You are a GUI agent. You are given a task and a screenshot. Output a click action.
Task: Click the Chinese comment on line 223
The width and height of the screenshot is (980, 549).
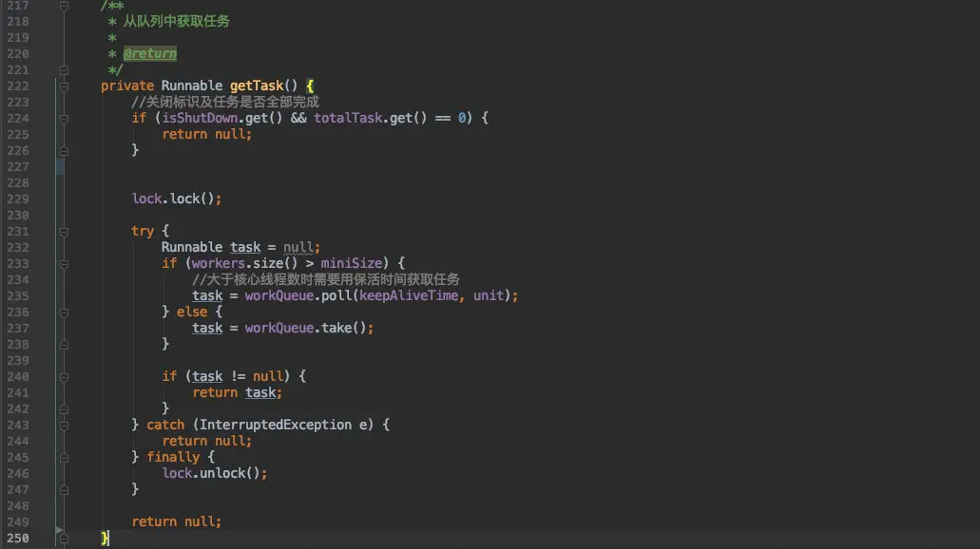tap(225, 102)
